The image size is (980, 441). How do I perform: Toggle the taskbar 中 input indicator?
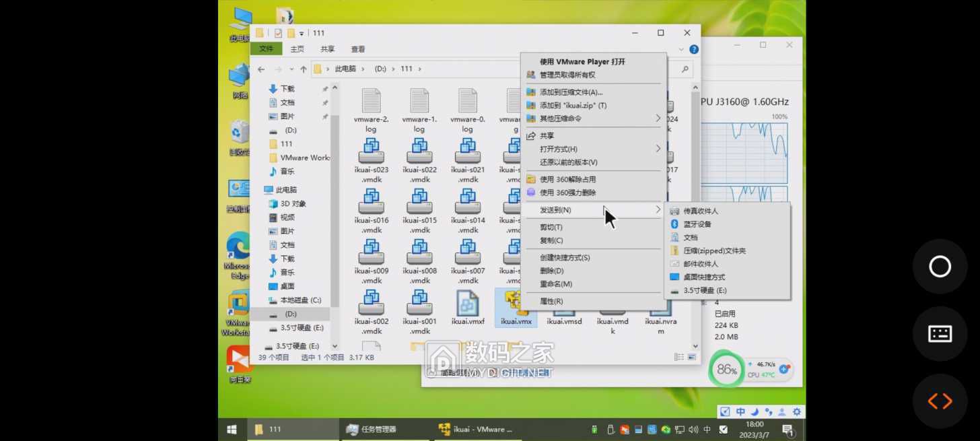(x=707, y=429)
